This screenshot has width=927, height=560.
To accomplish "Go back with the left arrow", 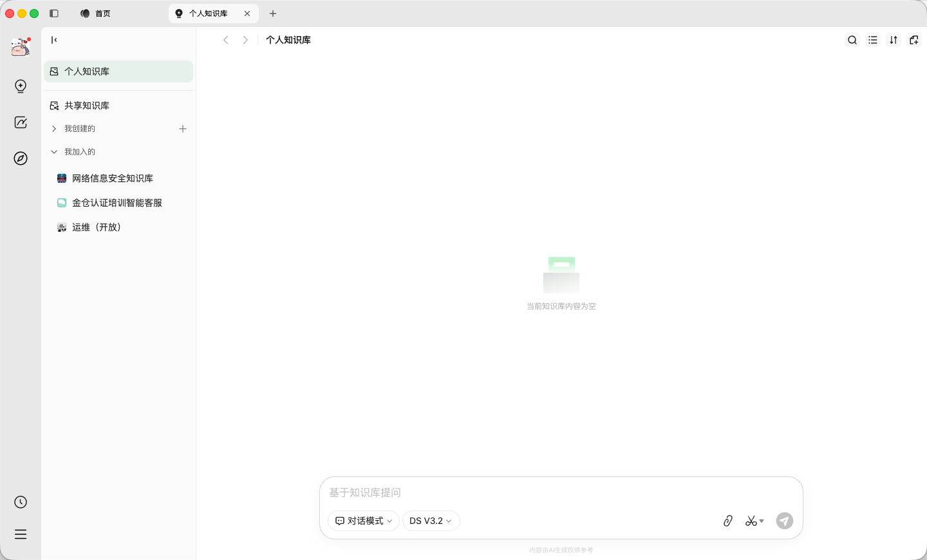I will coord(226,40).
